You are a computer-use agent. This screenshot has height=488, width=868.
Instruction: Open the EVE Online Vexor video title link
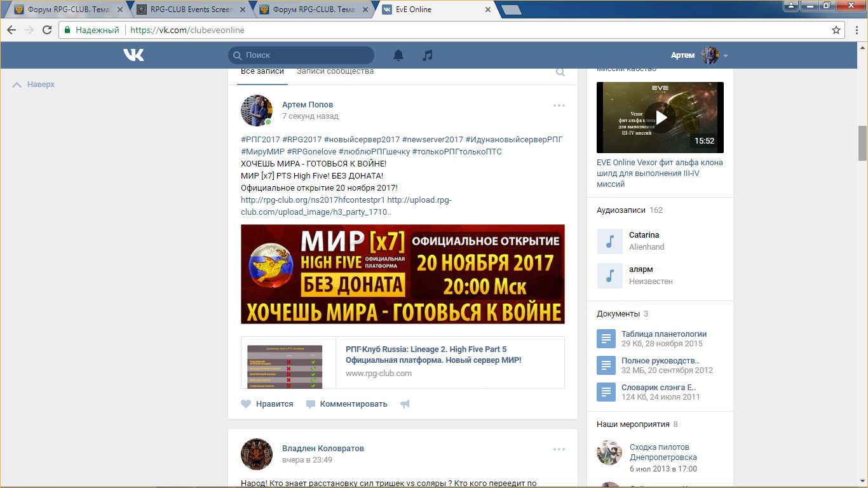click(660, 173)
